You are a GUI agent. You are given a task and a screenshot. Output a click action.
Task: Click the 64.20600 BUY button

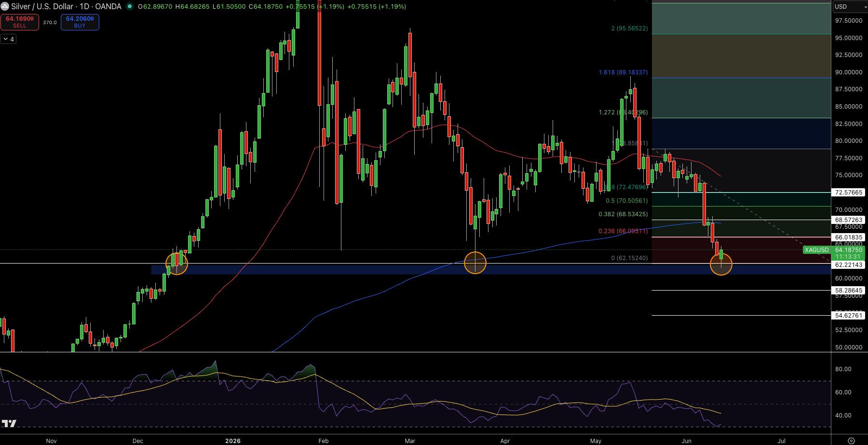(x=80, y=22)
